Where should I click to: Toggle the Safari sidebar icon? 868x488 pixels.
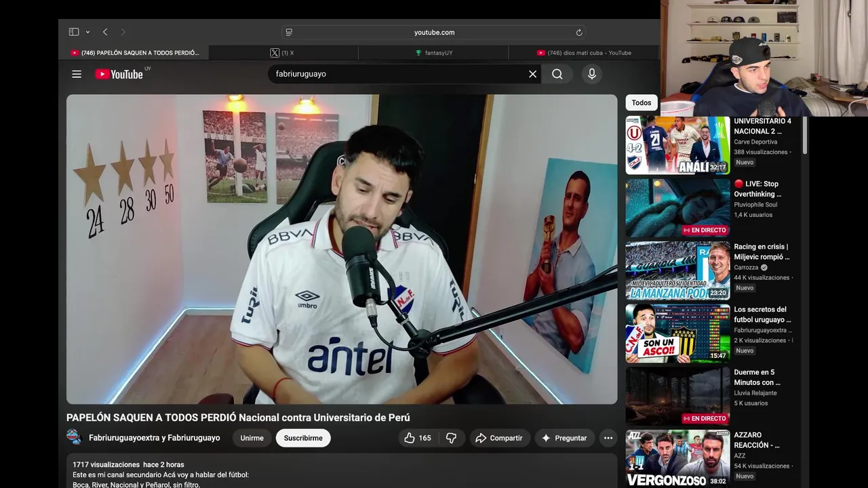(74, 32)
